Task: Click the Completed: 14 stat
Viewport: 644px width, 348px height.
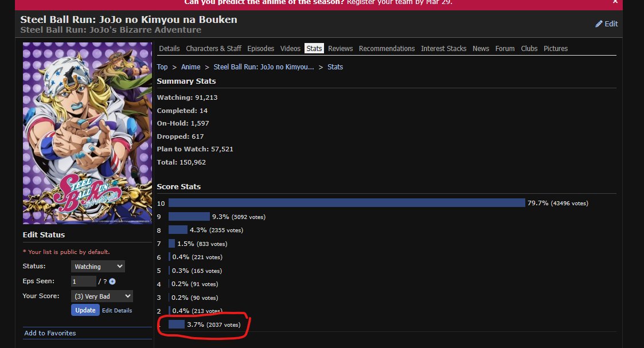Action: 182,111
